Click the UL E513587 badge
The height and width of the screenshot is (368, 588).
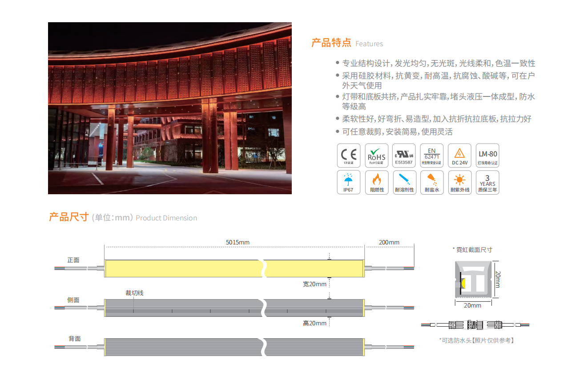[404, 155]
